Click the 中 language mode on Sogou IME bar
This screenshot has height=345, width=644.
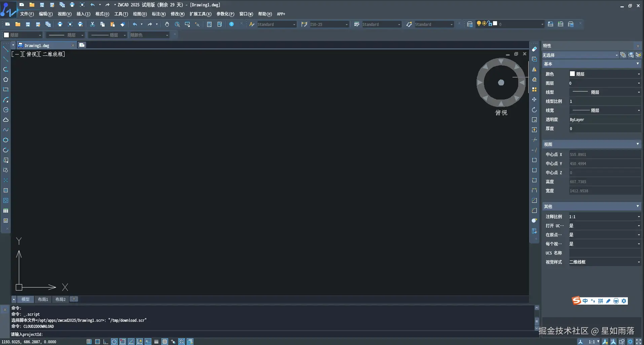585,301
